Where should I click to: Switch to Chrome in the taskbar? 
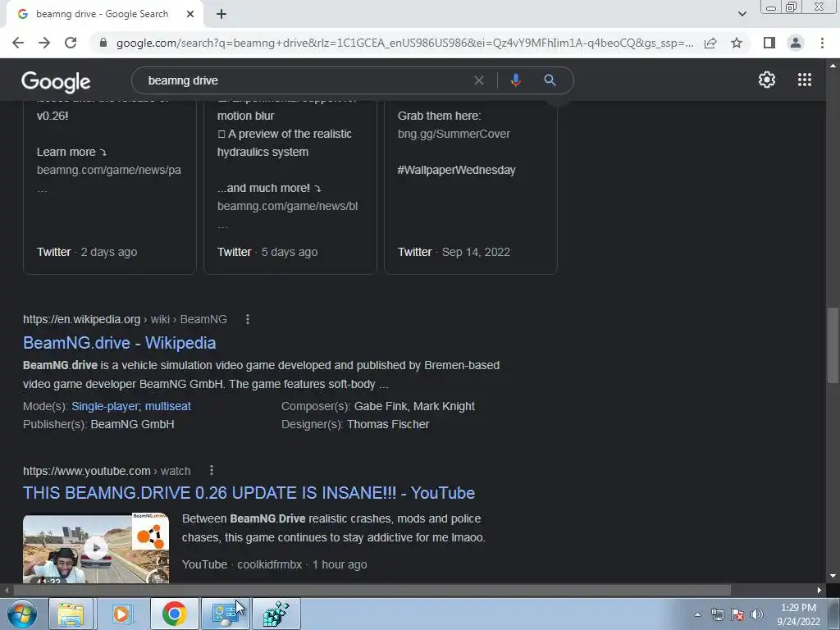(174, 614)
